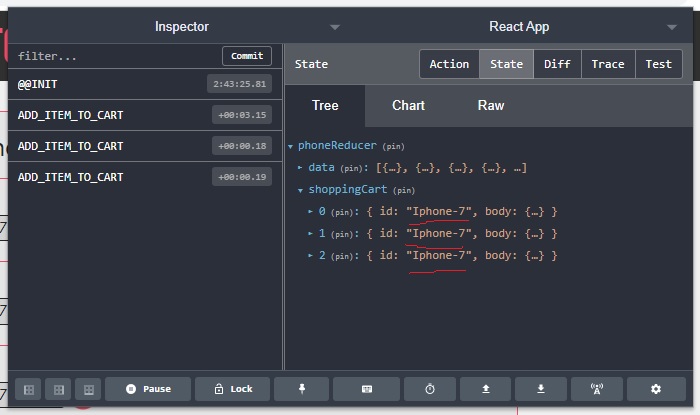Image resolution: width=700 pixels, height=415 pixels.
Task: Switch to the Test tab
Action: [658, 64]
